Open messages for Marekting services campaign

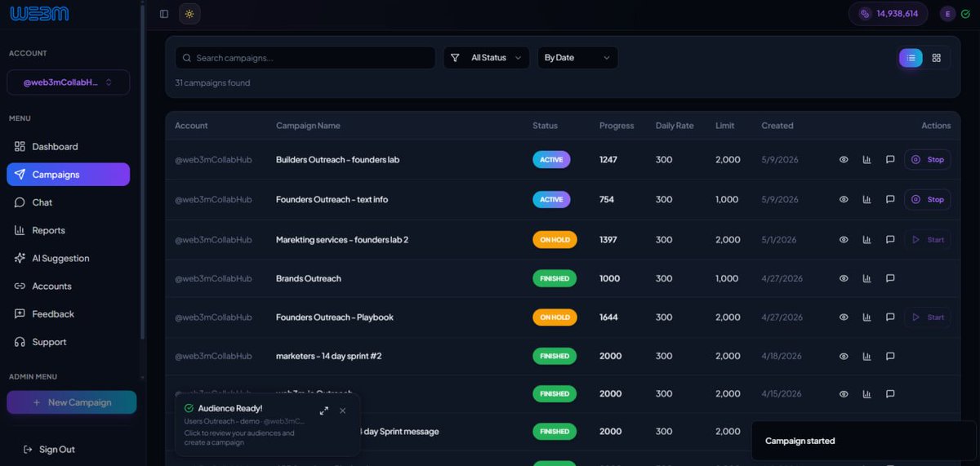coord(890,240)
